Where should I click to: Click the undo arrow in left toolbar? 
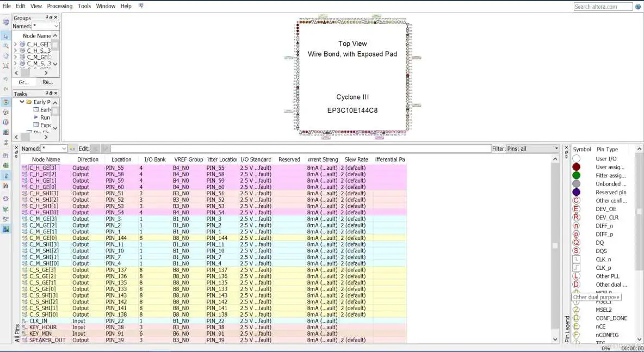pyautogui.click(x=6, y=79)
